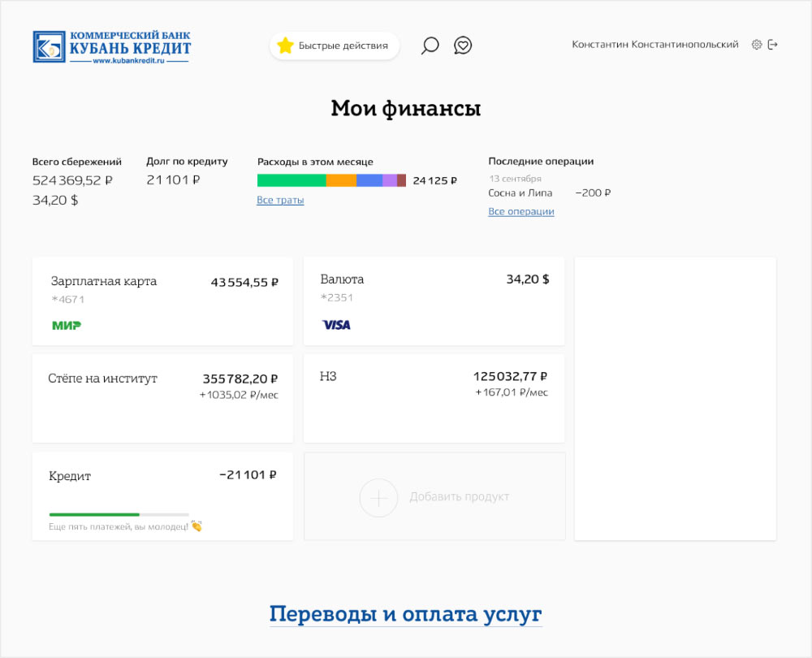Open the search magnifier icon
Image resolution: width=812 pixels, height=658 pixels.
tap(430, 45)
